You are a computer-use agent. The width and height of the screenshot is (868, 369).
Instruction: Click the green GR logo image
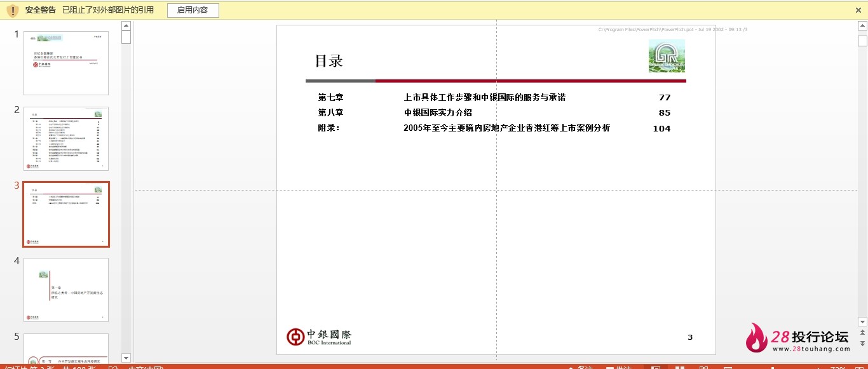click(667, 56)
